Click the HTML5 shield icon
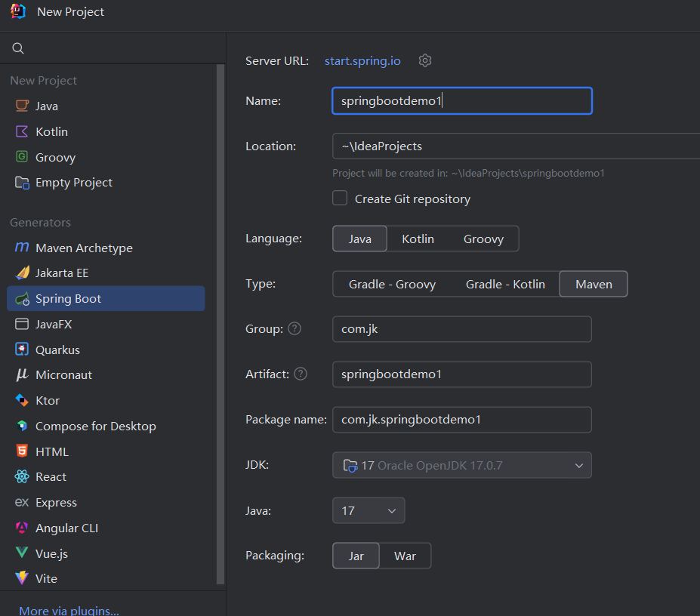This screenshot has height=616, width=700. click(x=22, y=451)
